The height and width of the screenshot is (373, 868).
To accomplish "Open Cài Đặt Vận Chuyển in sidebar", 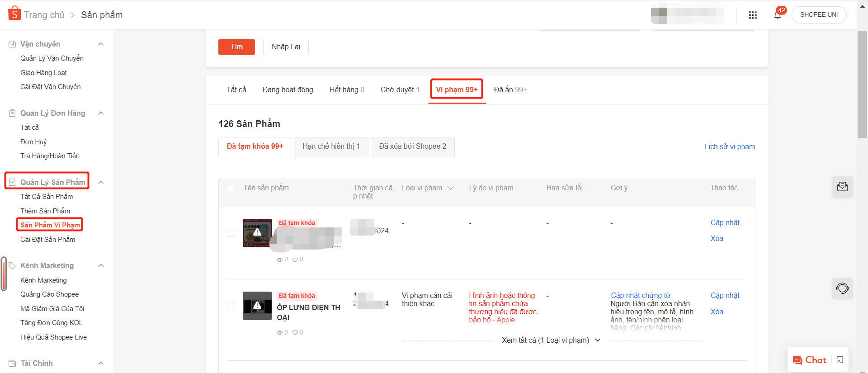I will (51, 87).
